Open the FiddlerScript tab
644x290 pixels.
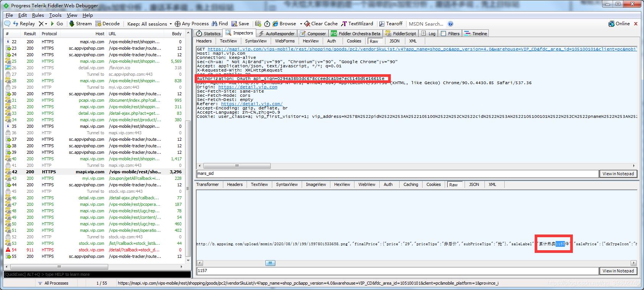(400, 34)
